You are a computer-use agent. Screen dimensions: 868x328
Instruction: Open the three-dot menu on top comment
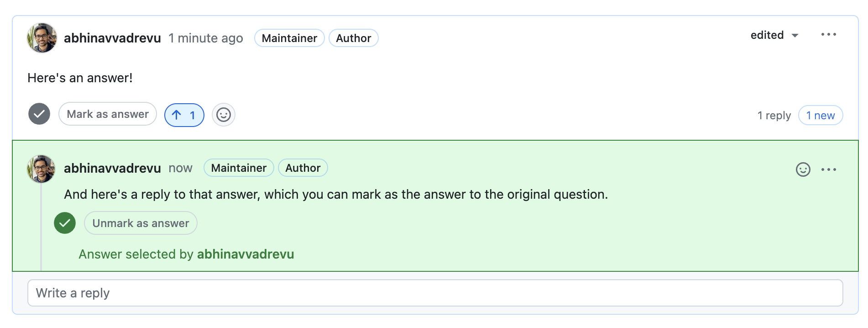point(828,35)
